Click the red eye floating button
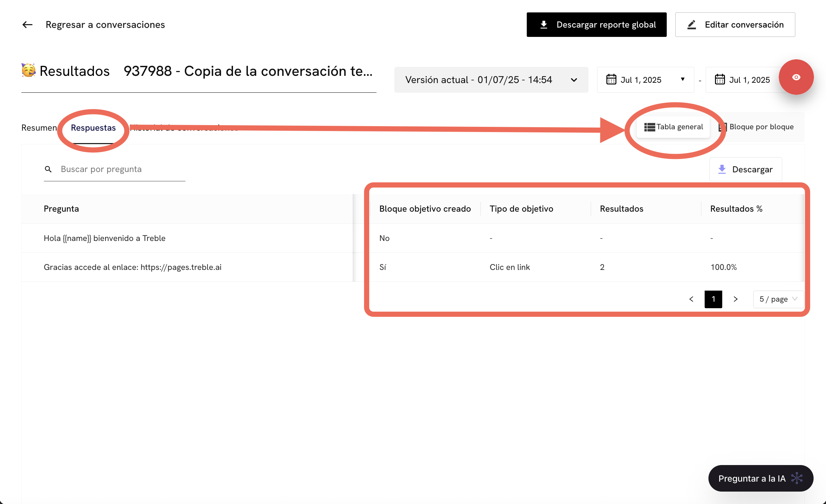 (x=796, y=77)
